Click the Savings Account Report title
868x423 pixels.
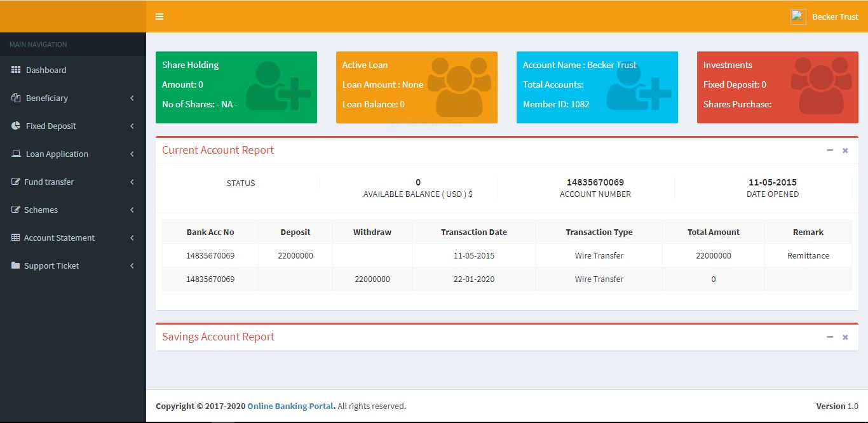coord(218,337)
